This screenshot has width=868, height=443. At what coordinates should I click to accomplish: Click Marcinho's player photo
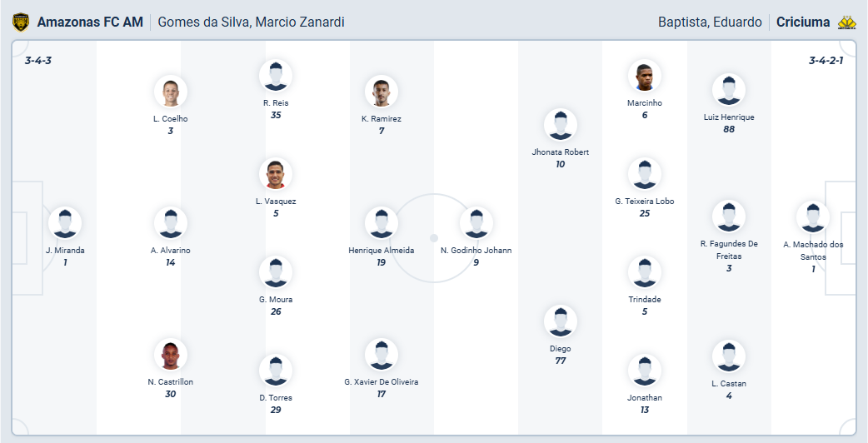coord(644,76)
